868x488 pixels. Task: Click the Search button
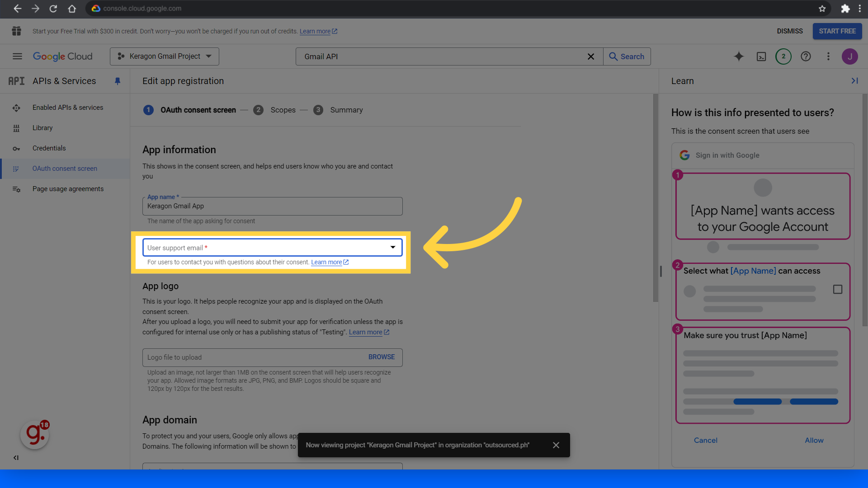click(627, 56)
